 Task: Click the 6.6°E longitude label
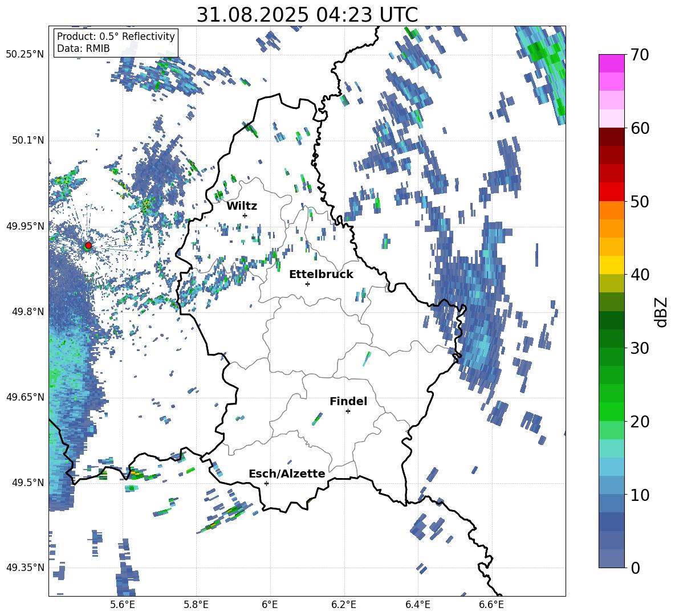[491, 605]
